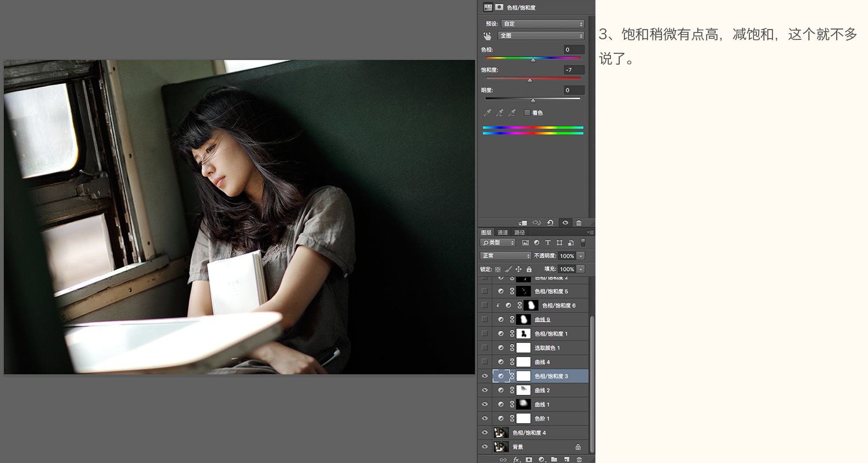
Task: Switch to the 路径 paths tab
Action: click(520, 233)
